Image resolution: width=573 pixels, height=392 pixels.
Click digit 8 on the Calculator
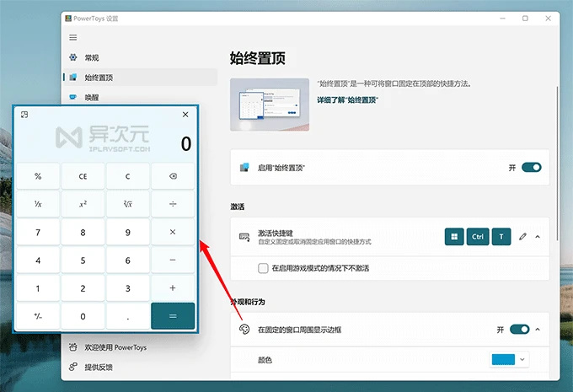(x=83, y=232)
